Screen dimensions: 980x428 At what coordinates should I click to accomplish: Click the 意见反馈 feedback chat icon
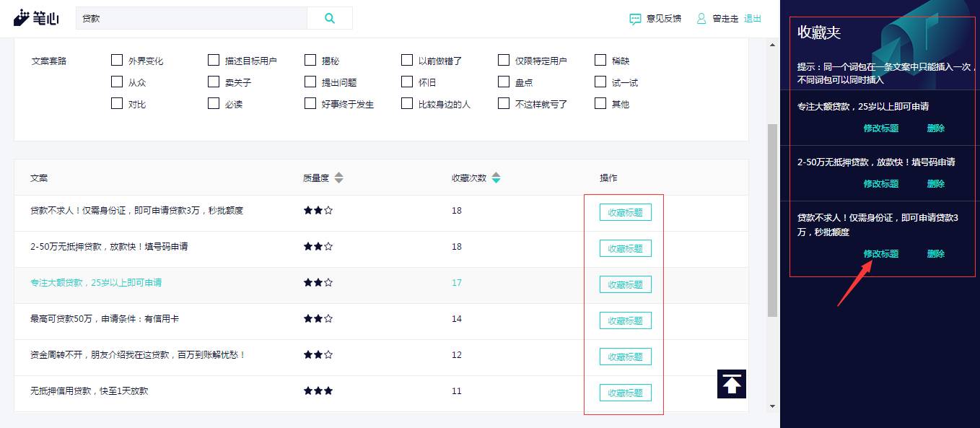coord(635,19)
